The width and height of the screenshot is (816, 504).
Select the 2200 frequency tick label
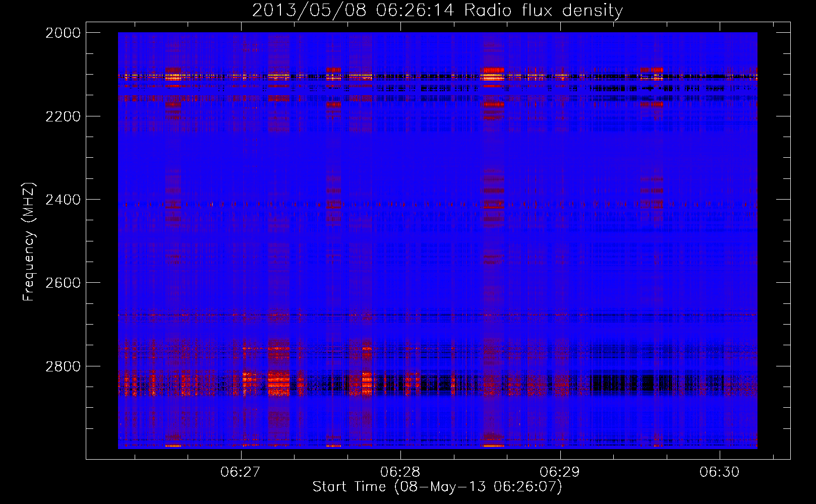63,116
